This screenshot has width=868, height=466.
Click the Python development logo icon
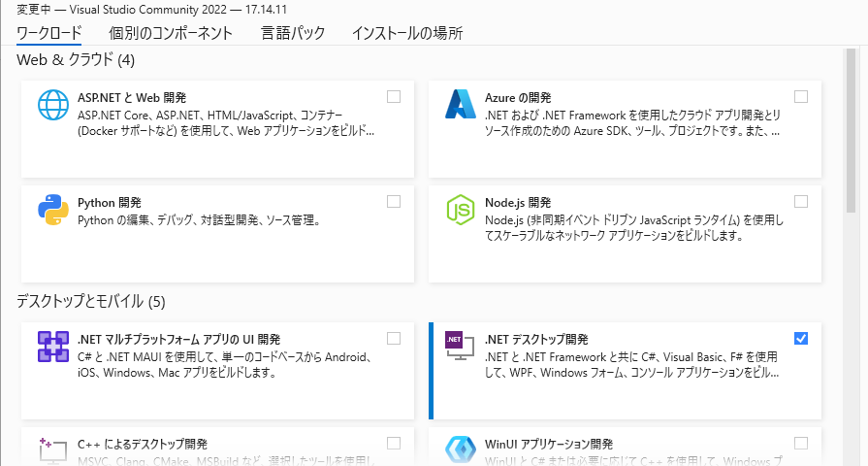pyautogui.click(x=53, y=210)
